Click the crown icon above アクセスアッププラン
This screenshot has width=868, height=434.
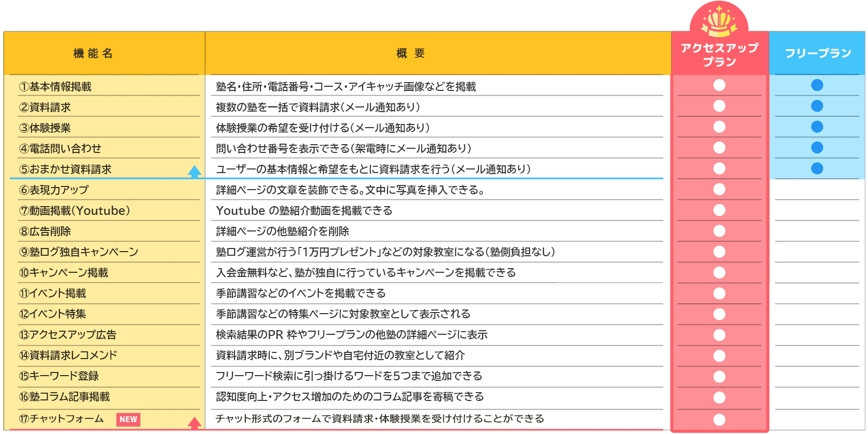coord(719,22)
